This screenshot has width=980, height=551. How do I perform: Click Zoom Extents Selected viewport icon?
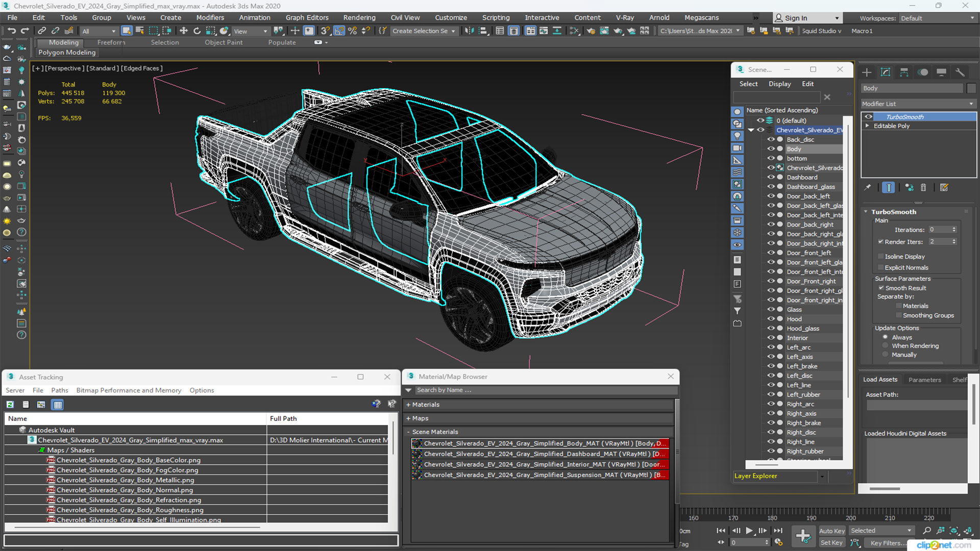(x=953, y=531)
